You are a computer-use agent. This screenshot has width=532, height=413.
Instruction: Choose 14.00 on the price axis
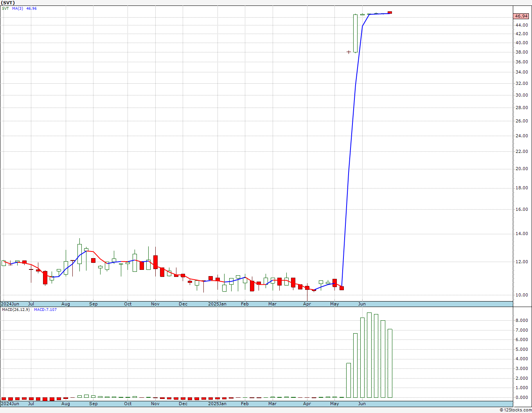(521, 234)
